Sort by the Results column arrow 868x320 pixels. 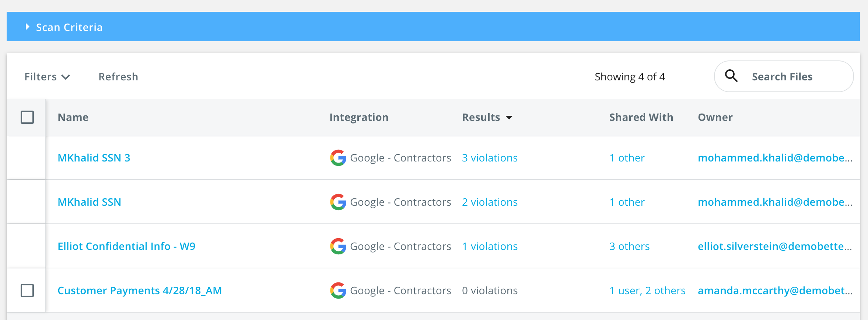pyautogui.click(x=509, y=118)
